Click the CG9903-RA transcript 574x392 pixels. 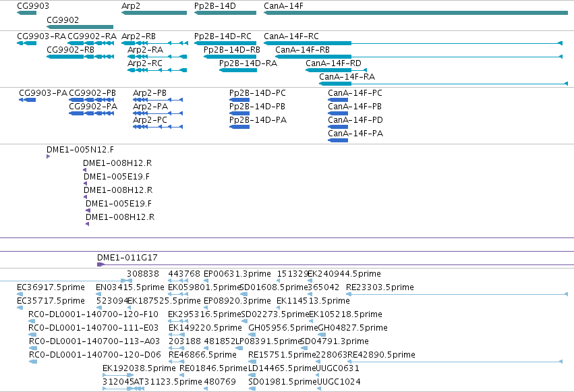(x=27, y=43)
